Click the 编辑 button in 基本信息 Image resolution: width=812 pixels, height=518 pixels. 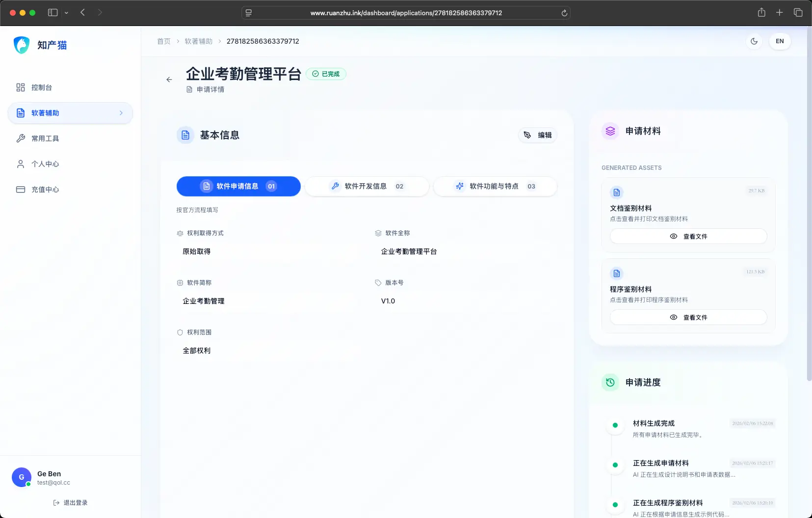tap(538, 135)
